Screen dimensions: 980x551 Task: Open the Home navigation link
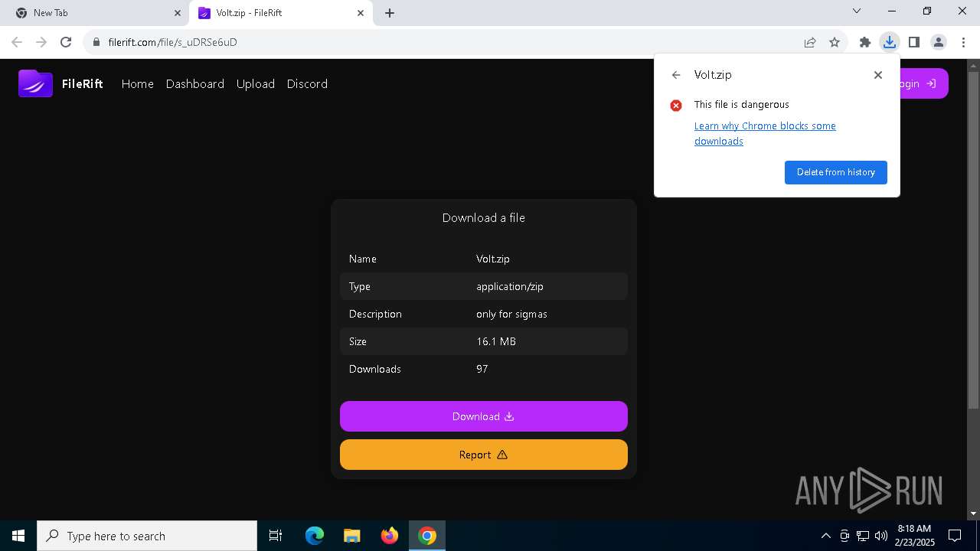138,83
